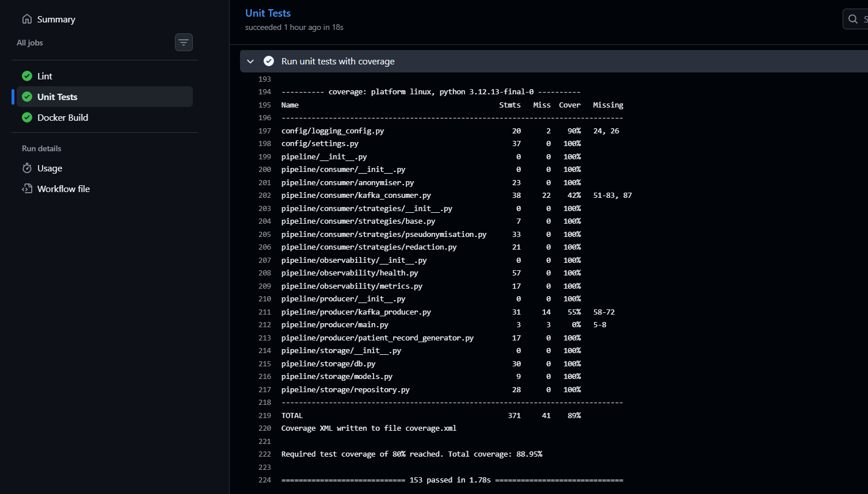Click the Workflow file code icon
The image size is (868, 494).
[27, 189]
